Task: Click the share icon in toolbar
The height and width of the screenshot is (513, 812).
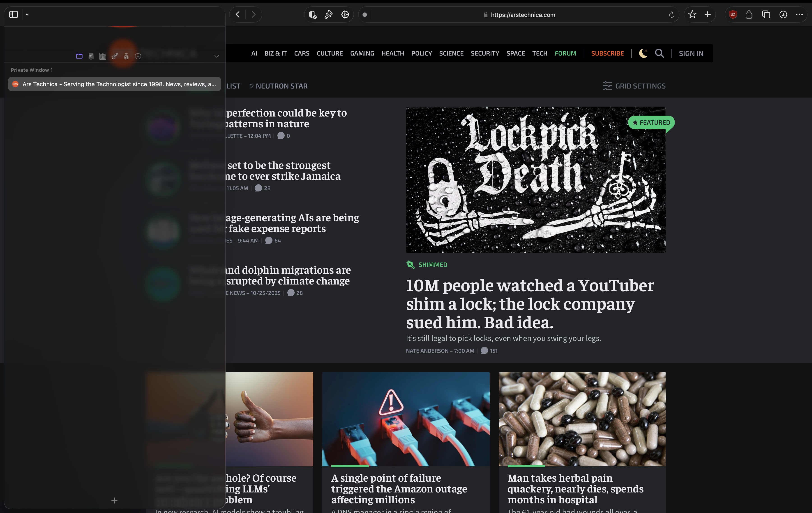Action: coord(749,14)
